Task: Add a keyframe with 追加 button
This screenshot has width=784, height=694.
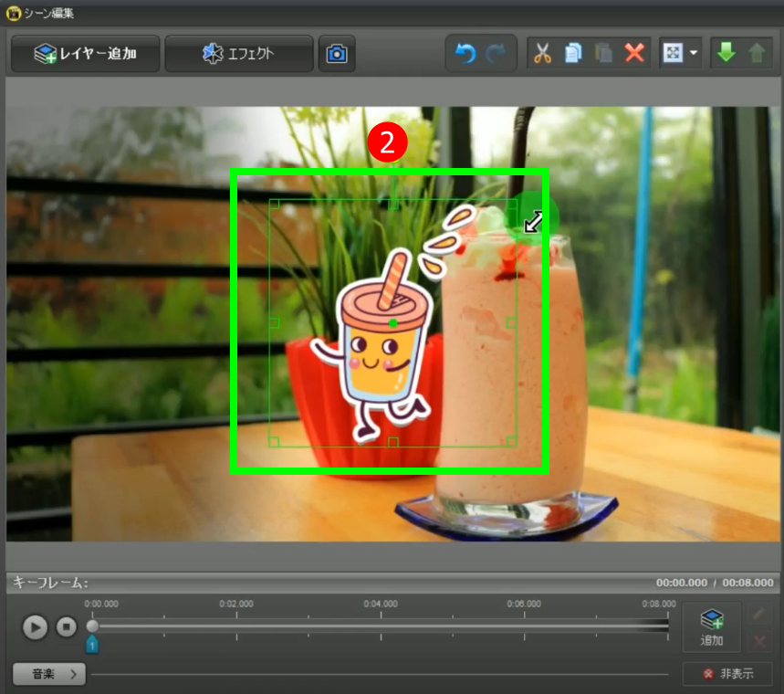Action: coord(712,627)
